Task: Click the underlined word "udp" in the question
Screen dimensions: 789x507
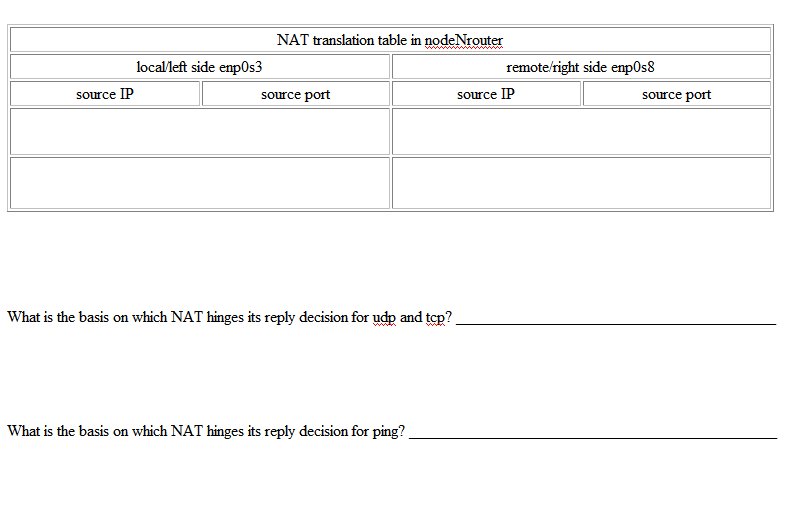Action: coord(384,318)
